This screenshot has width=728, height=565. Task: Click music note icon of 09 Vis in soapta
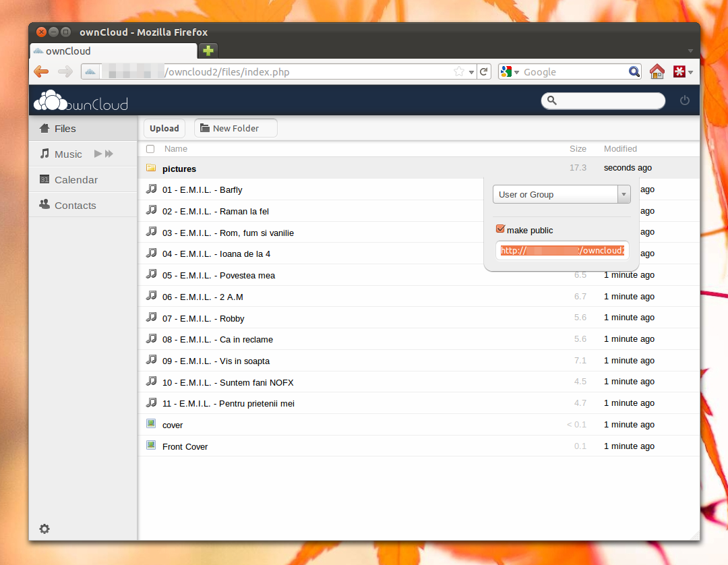pyautogui.click(x=151, y=359)
